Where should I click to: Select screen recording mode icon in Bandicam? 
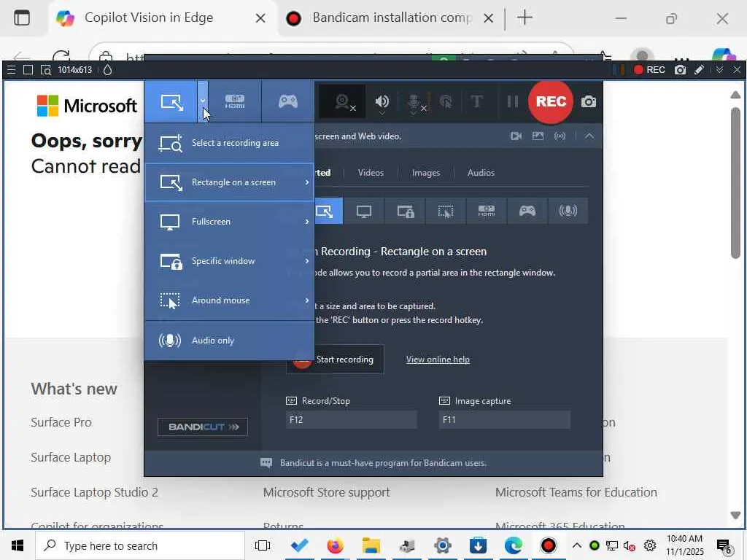pyautogui.click(x=171, y=101)
